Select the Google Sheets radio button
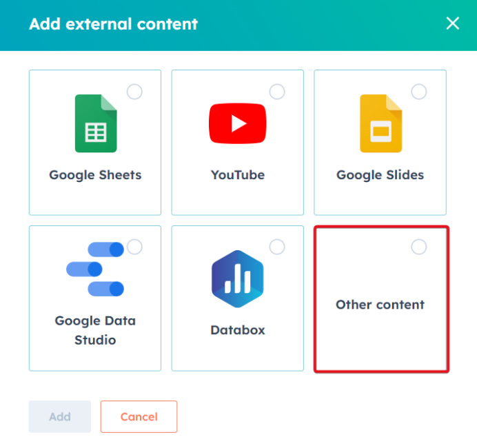 coord(134,92)
